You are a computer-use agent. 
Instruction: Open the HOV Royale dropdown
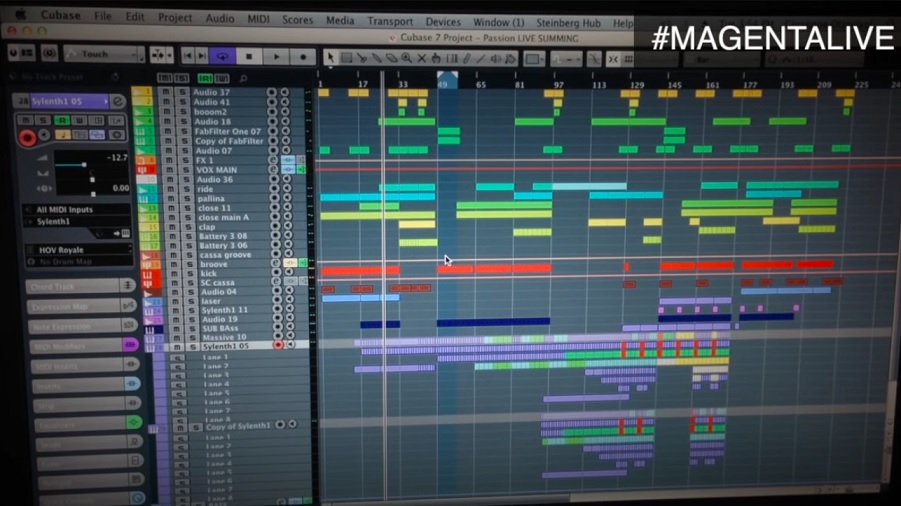(79, 250)
